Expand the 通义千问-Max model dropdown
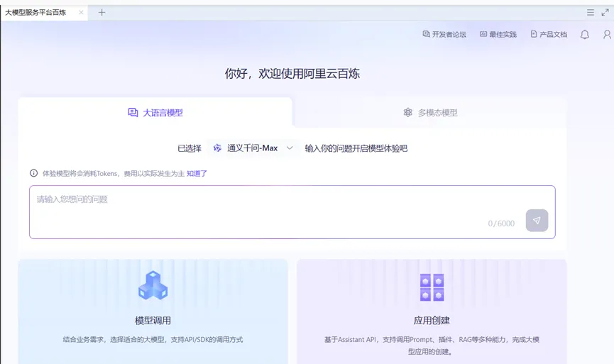Image resolution: width=614 pixels, height=364 pixels. (x=253, y=148)
